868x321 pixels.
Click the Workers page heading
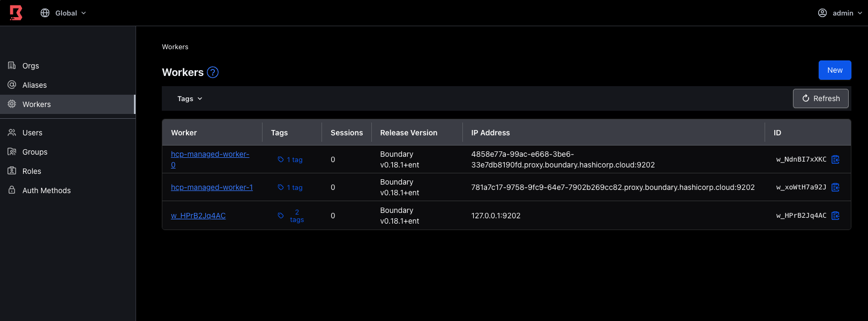point(183,72)
